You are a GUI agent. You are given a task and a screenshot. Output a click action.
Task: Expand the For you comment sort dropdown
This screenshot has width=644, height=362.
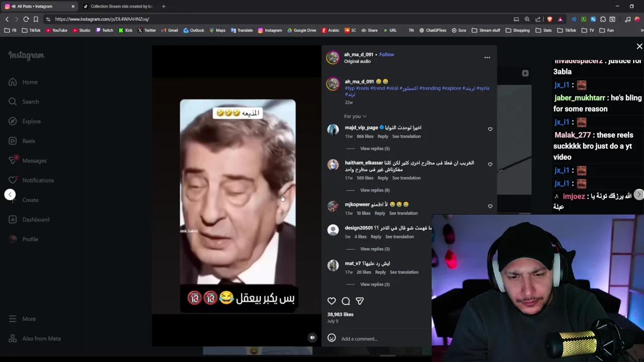tap(355, 116)
